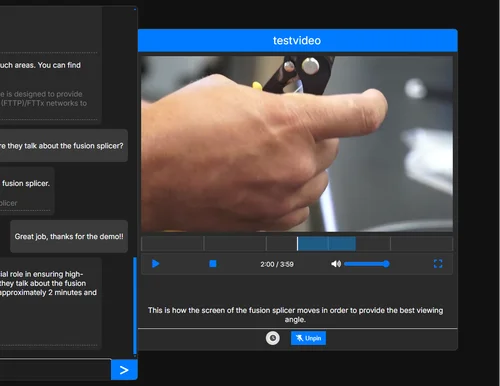Select the 'Great job, thanks for the demo!!' message
The image size is (500, 386).
[69, 236]
